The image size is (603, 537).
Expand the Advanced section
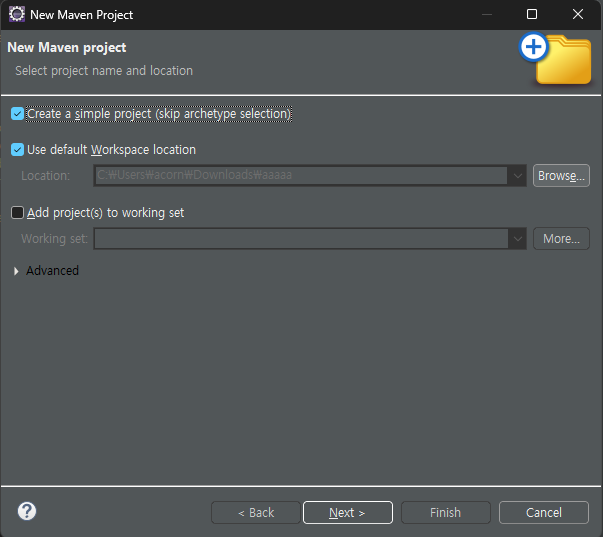coord(16,271)
